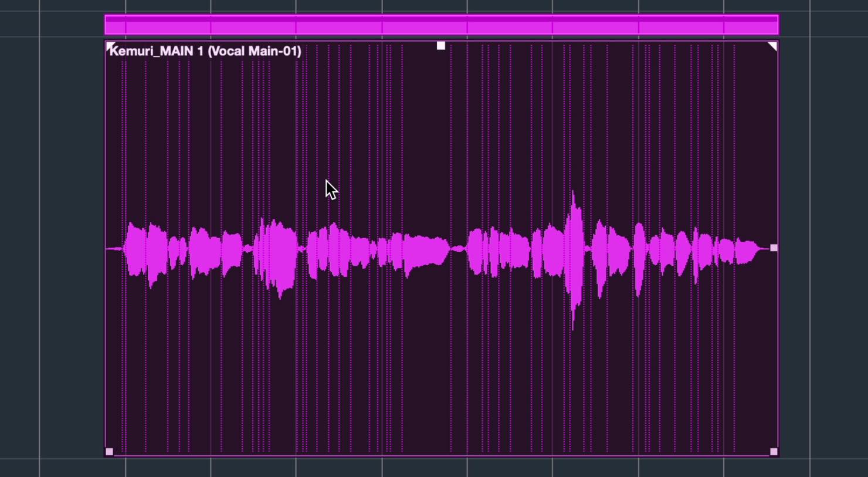Click the volume handle at top center of the event
The height and width of the screenshot is (477, 868).
(441, 46)
